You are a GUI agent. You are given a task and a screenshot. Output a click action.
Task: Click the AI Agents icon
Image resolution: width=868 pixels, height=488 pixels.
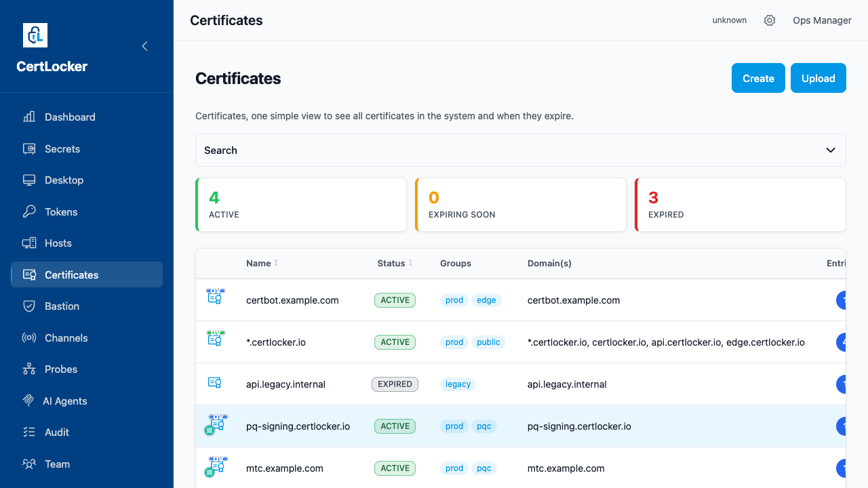pos(28,401)
